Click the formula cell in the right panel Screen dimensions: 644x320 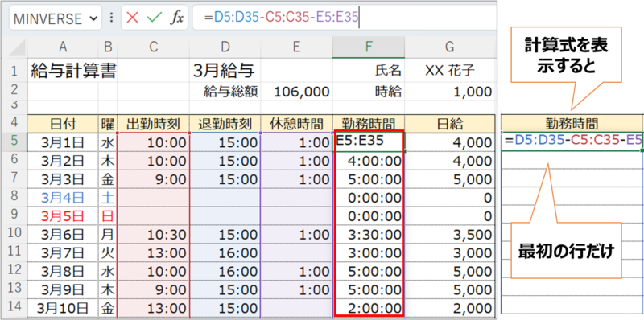pos(572,142)
